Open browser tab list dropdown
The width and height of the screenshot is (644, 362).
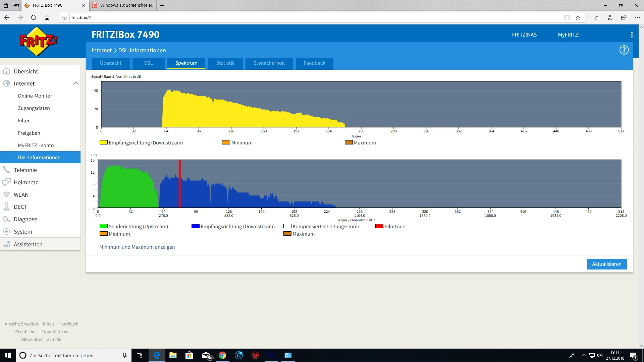pyautogui.click(x=173, y=5)
